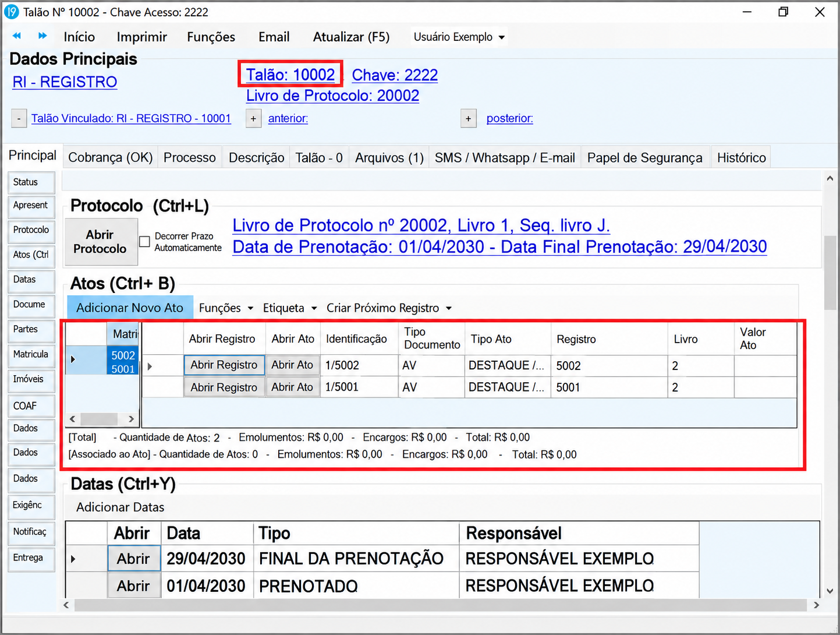Screen dimensions: 840x635
Task: Jump to Exigênc section in sidebar
Action: (x=31, y=506)
